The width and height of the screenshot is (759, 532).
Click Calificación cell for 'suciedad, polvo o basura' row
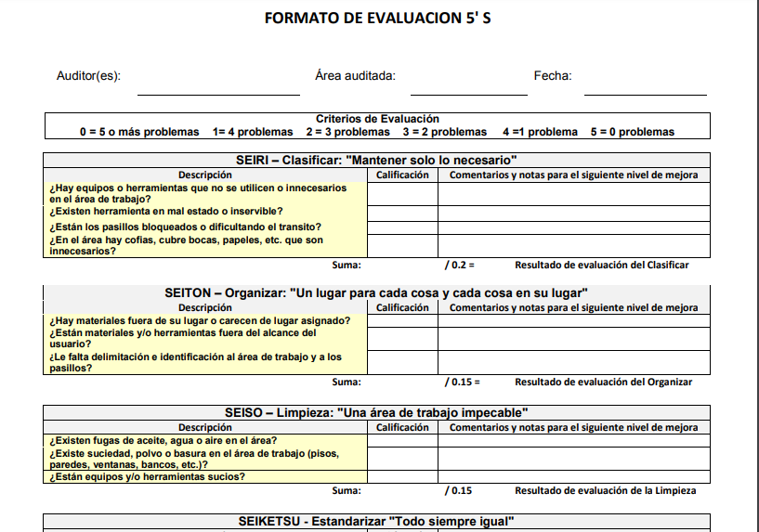(x=403, y=459)
